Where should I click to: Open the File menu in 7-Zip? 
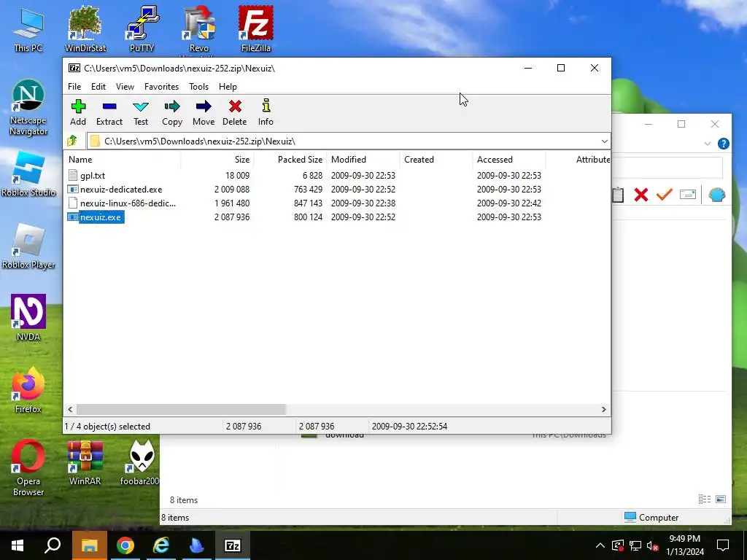click(74, 87)
